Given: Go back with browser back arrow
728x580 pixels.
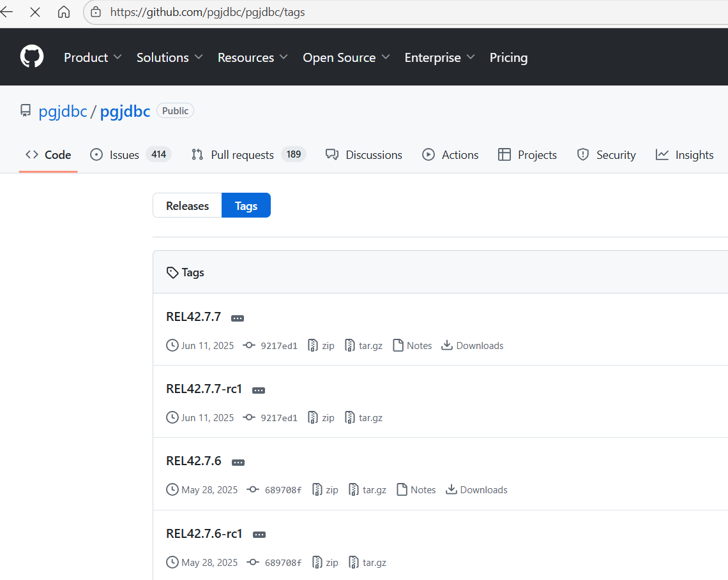Looking at the screenshot, I should pos(6,12).
